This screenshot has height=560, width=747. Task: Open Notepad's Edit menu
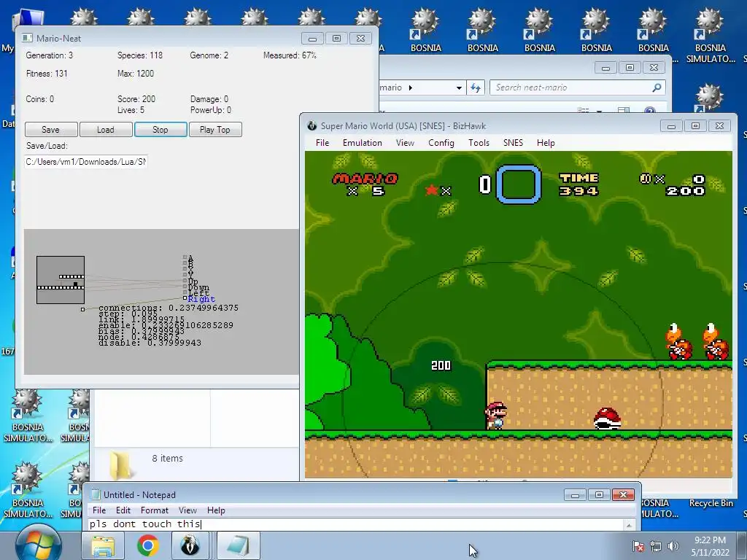(x=123, y=510)
